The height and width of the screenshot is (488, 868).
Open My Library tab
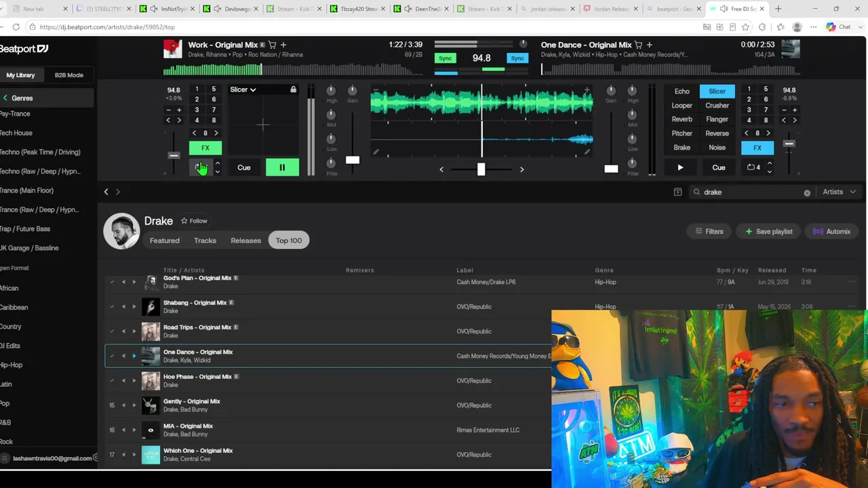click(20, 75)
